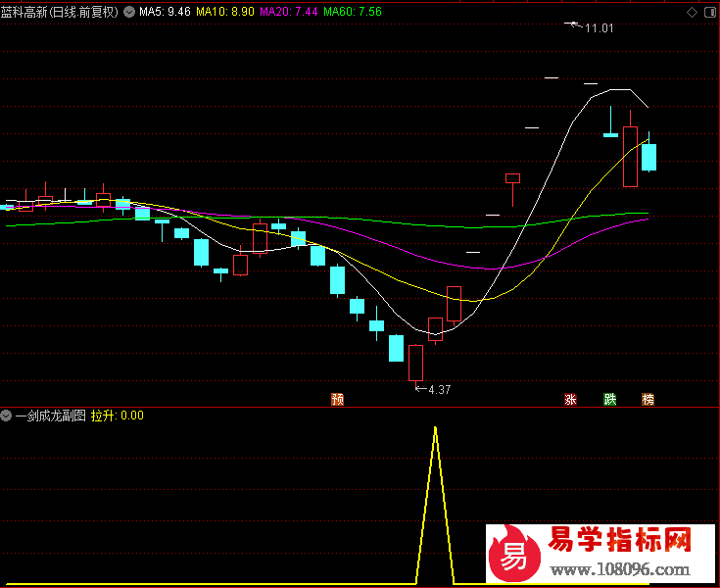Click the red flame 易 logo
The width and height of the screenshot is (720, 588).
click(513, 557)
